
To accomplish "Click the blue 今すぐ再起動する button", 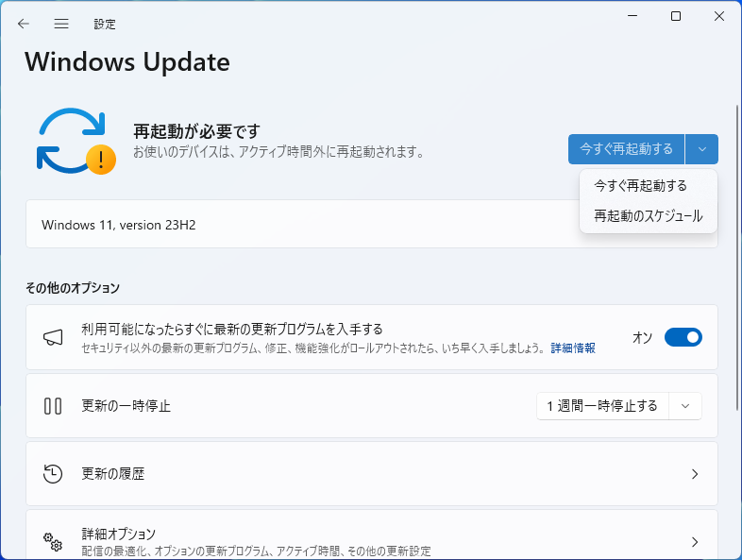I will (x=626, y=149).
